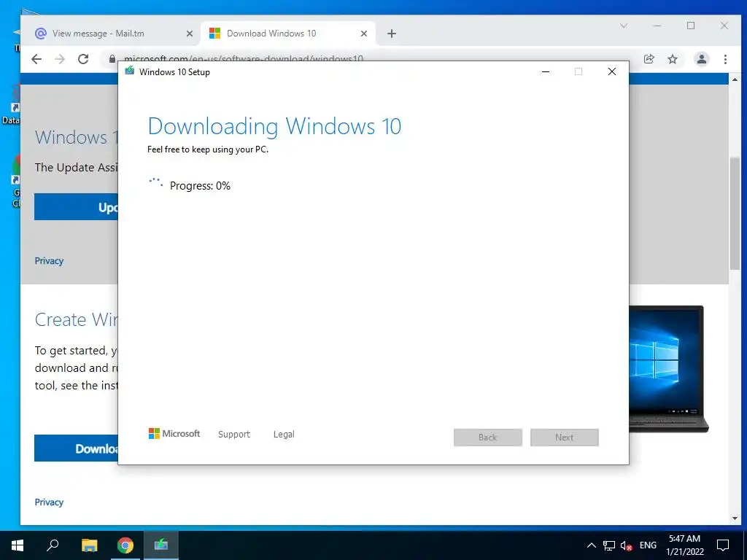The width and height of the screenshot is (747, 560).
Task: Click Update now button on webpage
Action: (76, 206)
